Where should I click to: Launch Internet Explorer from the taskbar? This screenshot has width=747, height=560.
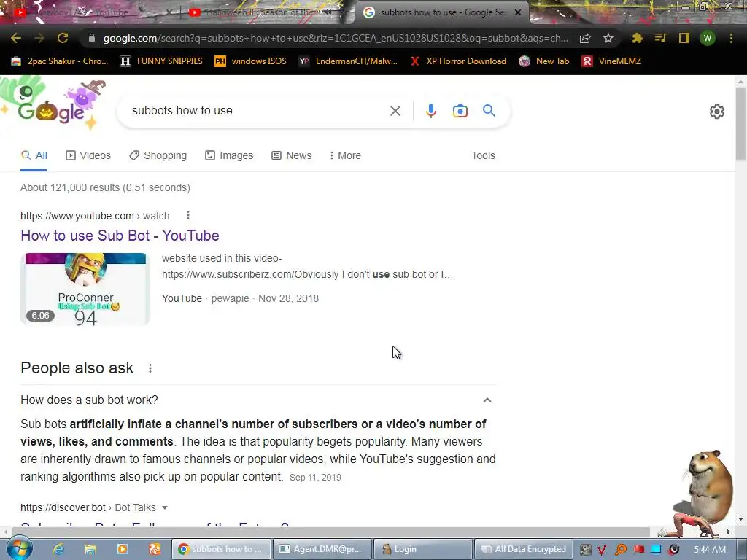coord(58,549)
